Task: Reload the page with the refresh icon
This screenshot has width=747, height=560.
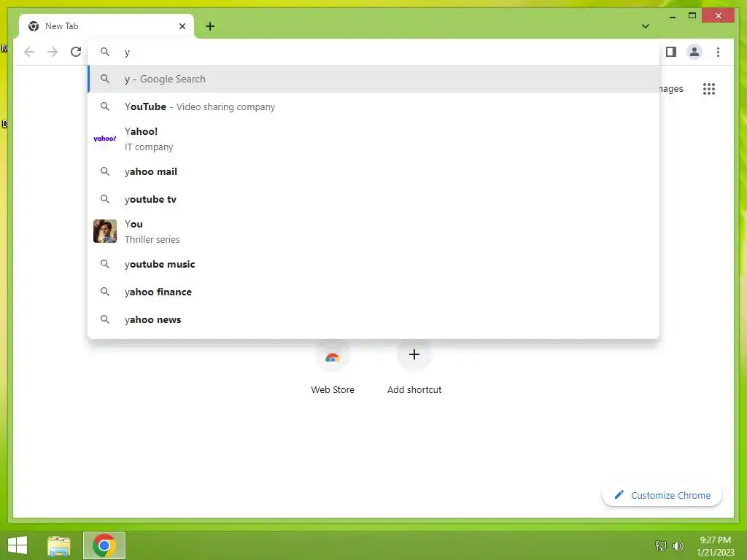Action: pyautogui.click(x=76, y=52)
